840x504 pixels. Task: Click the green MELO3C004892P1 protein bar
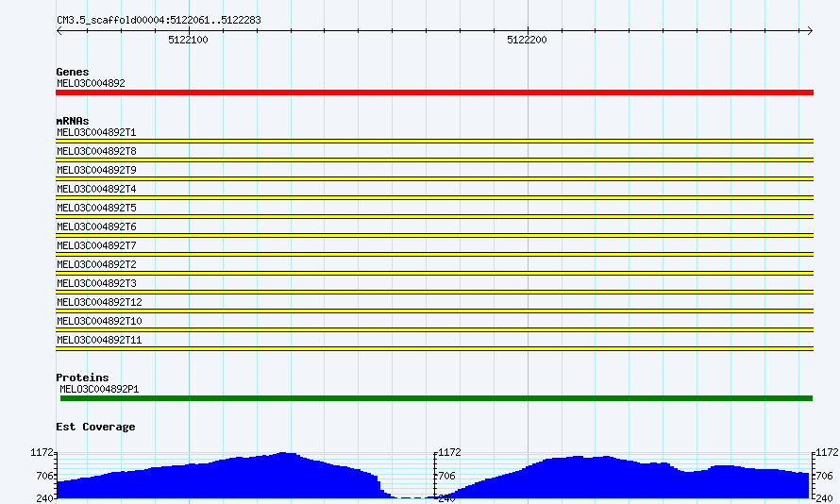[x=437, y=398]
